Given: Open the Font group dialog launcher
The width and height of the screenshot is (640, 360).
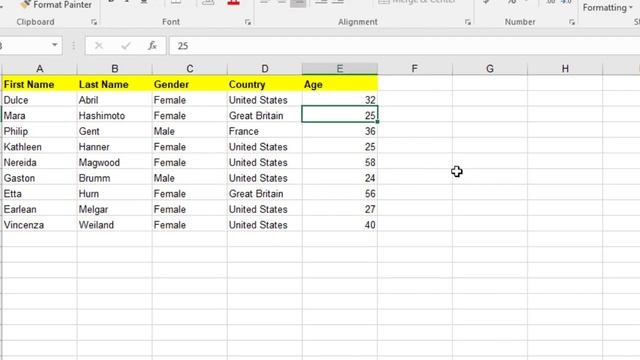Looking at the screenshot, I should [x=248, y=22].
